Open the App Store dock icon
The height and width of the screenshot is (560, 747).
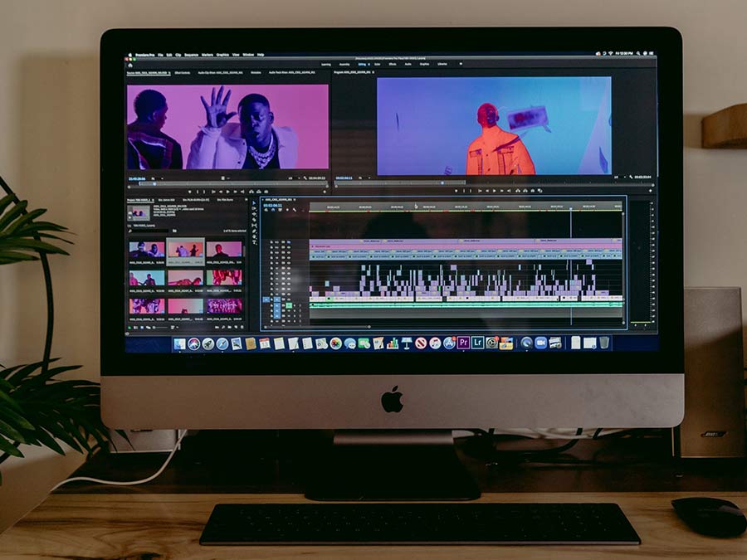[x=449, y=343]
